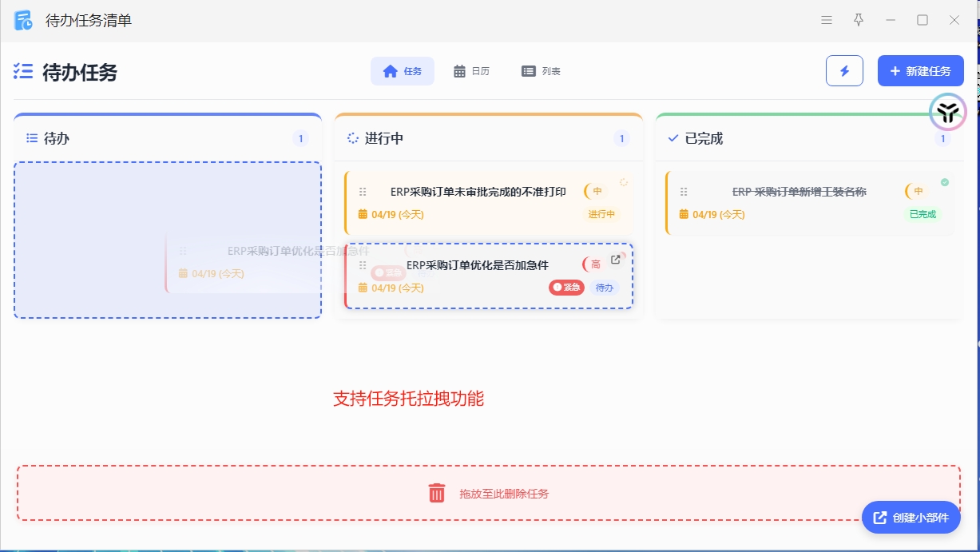Screen dimensions: 980x552
Task: Click the 待办任务 page heading
Action: tap(80, 72)
